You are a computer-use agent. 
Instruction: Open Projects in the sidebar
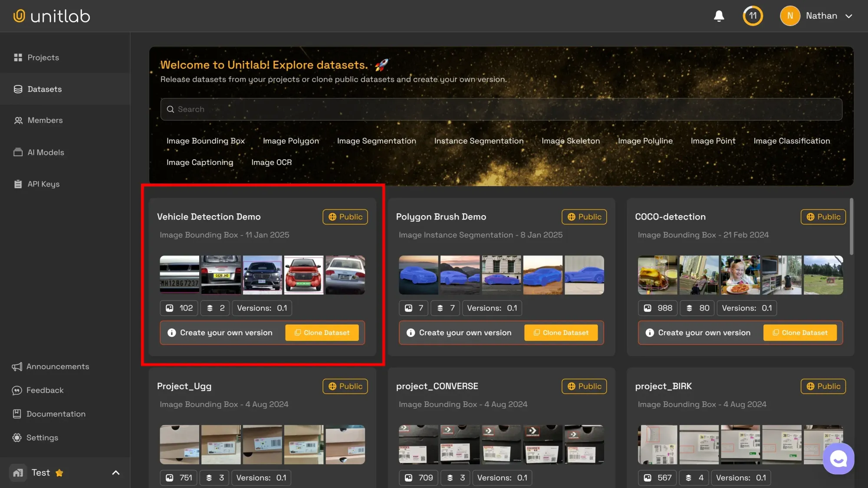(43, 58)
